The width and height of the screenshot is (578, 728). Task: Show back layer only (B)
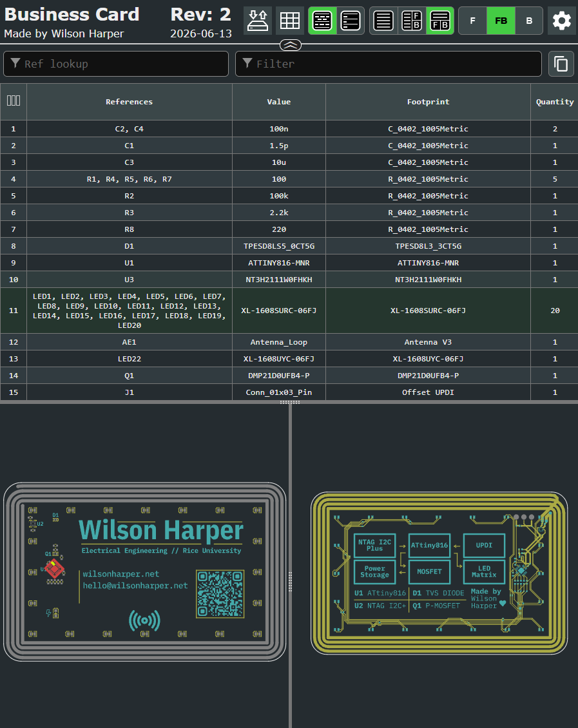coord(529,21)
